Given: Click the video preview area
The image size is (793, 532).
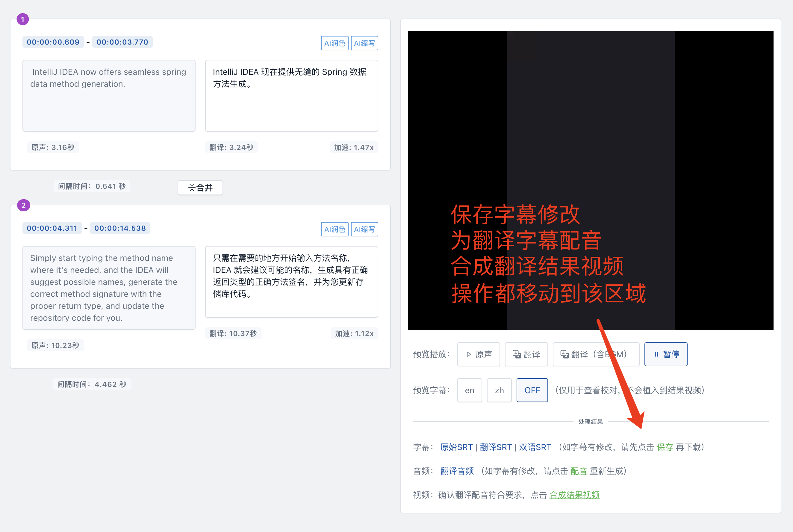Looking at the screenshot, I should (x=591, y=180).
